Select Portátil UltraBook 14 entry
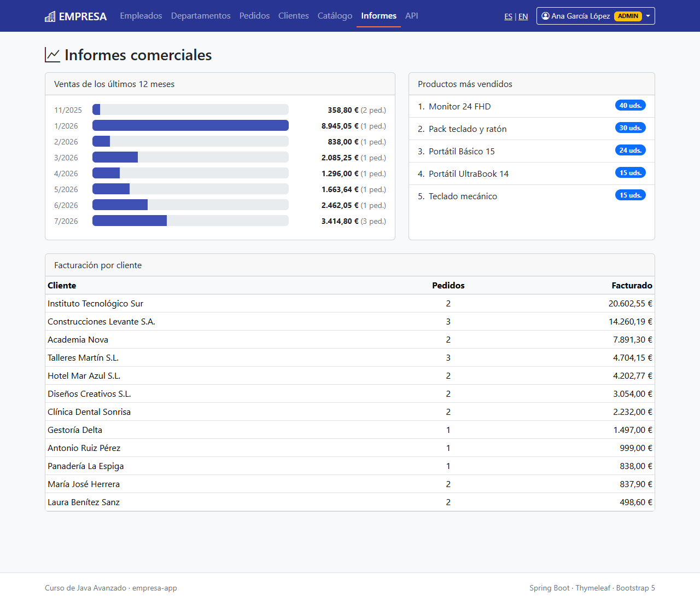The width and height of the screenshot is (700, 602). coord(532,173)
